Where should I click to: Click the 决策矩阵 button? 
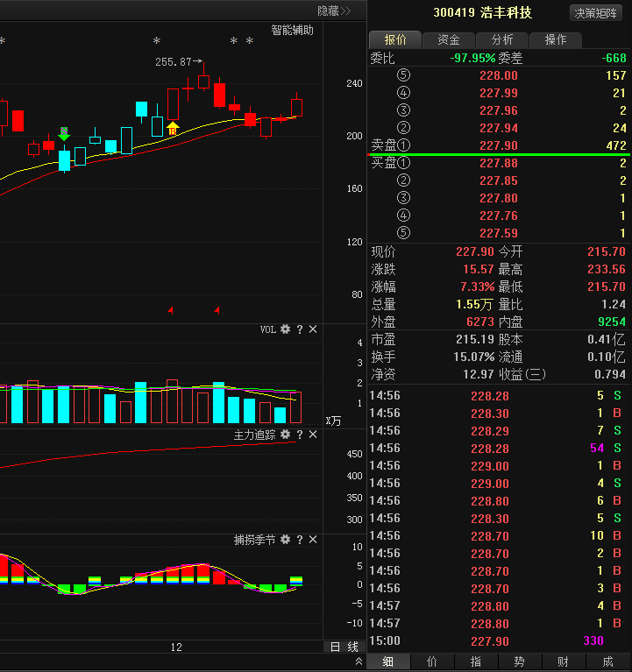(x=598, y=13)
